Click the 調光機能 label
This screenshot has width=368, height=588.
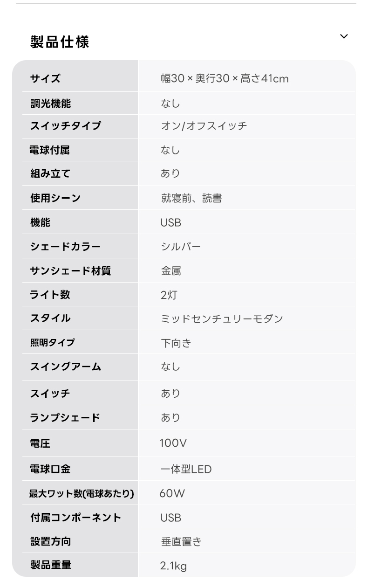pos(51,103)
